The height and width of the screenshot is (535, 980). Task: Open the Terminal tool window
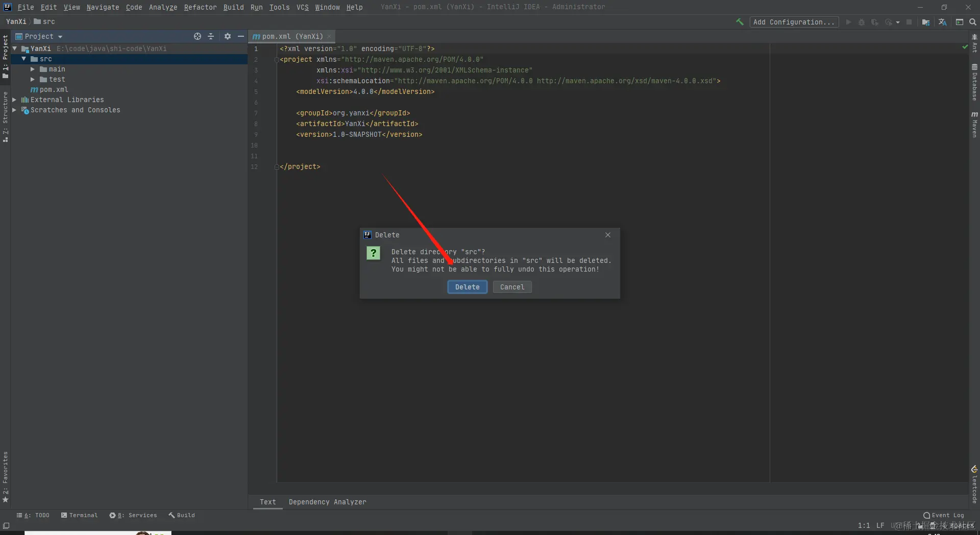click(80, 515)
